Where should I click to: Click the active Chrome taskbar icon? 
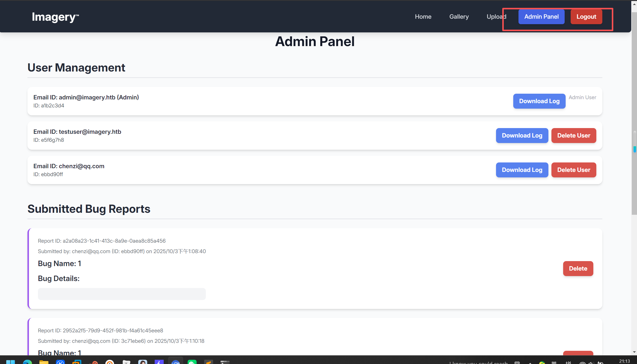[x=175, y=362]
